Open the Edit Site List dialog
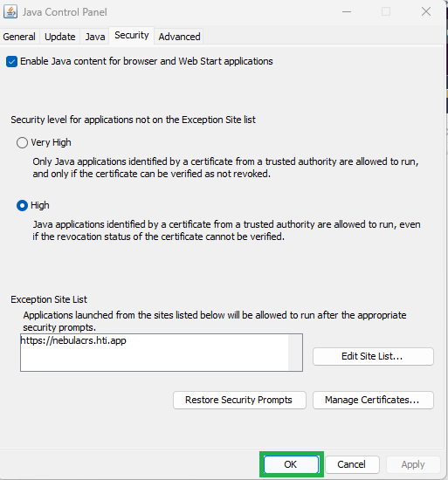This screenshot has height=480, width=448. coord(373,356)
